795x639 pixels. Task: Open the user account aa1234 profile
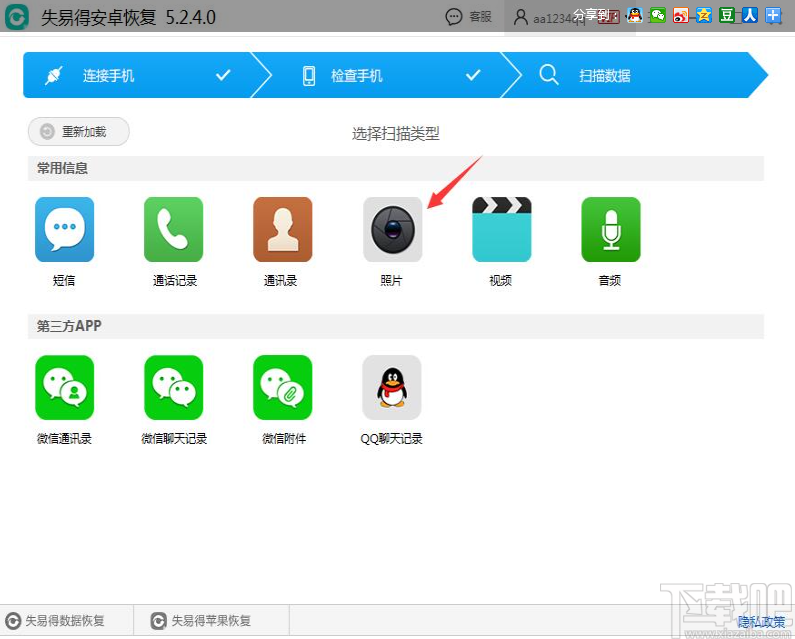(550, 18)
